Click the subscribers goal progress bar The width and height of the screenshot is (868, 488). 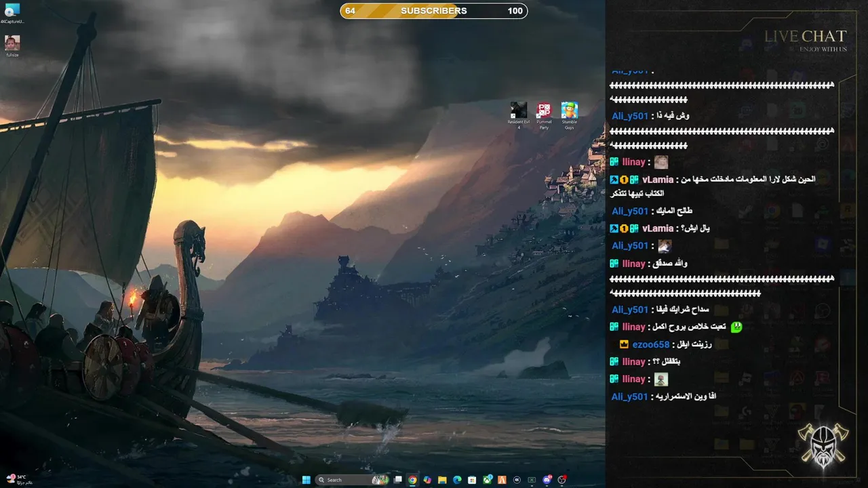click(x=434, y=11)
